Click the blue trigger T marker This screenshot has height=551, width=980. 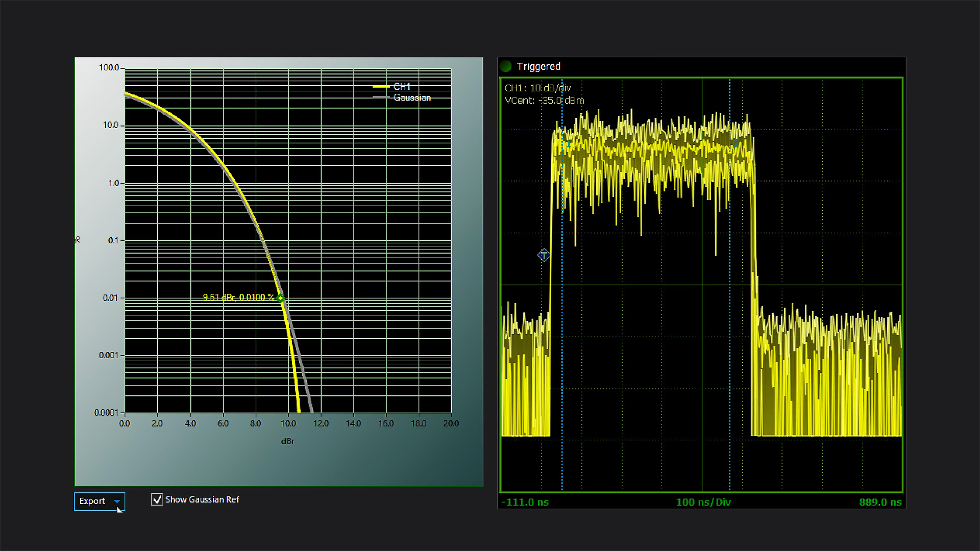tap(544, 255)
